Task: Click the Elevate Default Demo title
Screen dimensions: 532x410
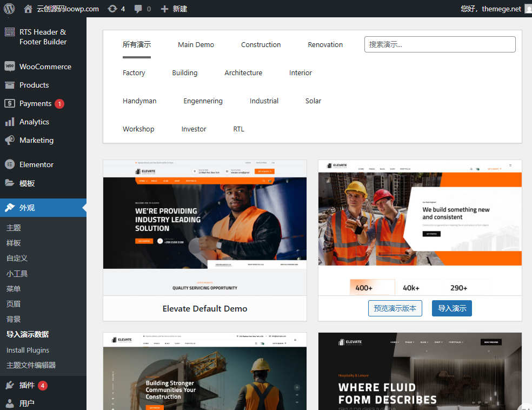Action: (x=204, y=308)
